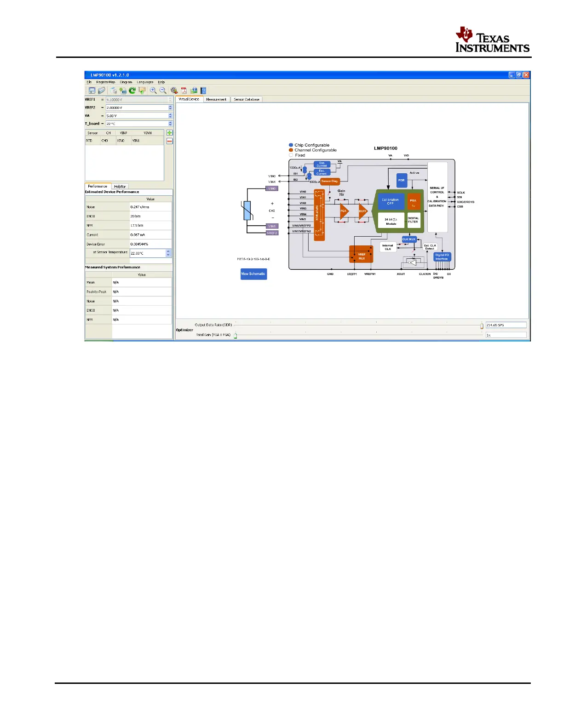Click the blue POR block

[402, 180]
